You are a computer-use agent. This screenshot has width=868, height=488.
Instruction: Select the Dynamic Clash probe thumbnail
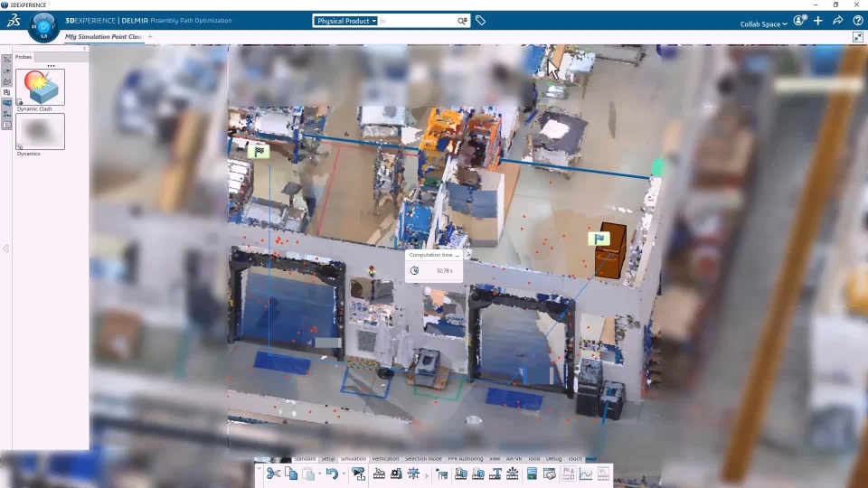[x=40, y=87]
